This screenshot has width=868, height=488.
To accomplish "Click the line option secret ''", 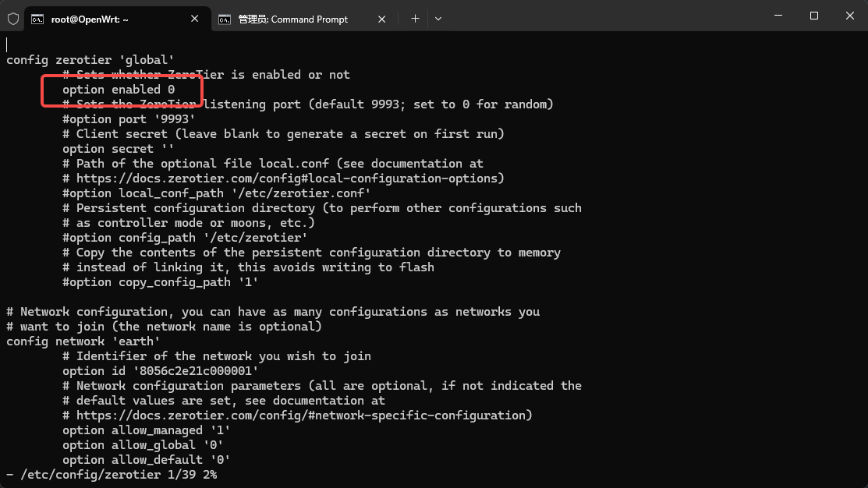I will click(118, 149).
